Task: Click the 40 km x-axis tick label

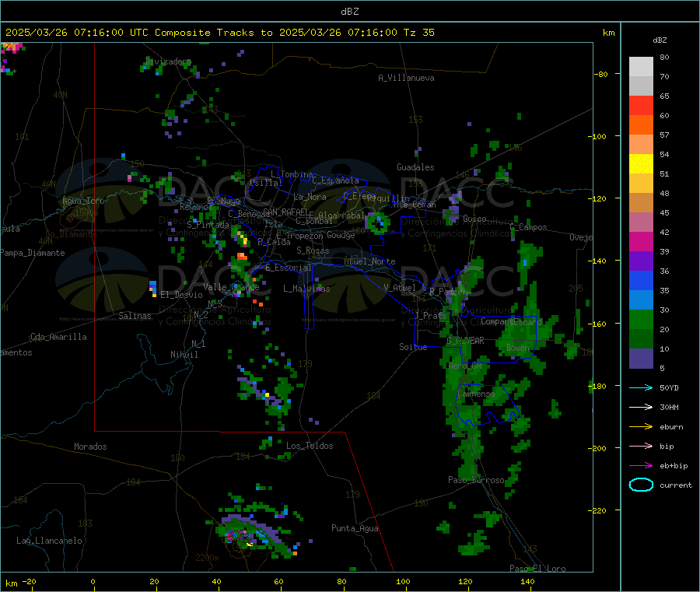Action: [x=216, y=581]
